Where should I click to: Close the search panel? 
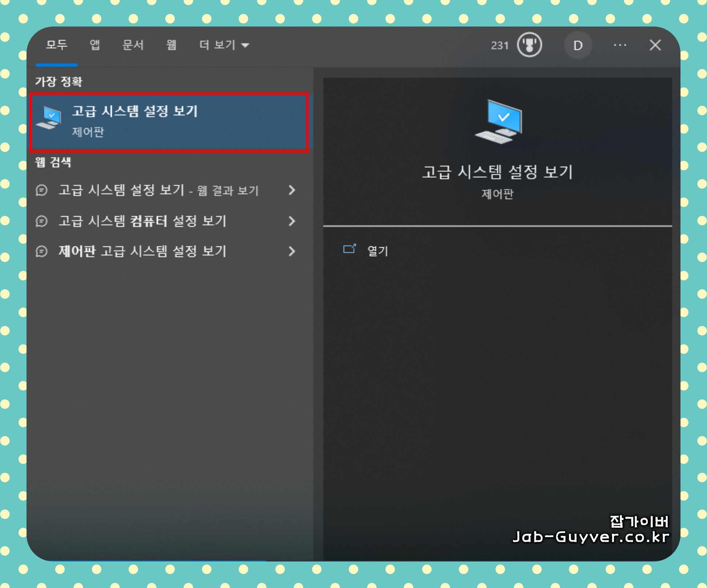[655, 45]
